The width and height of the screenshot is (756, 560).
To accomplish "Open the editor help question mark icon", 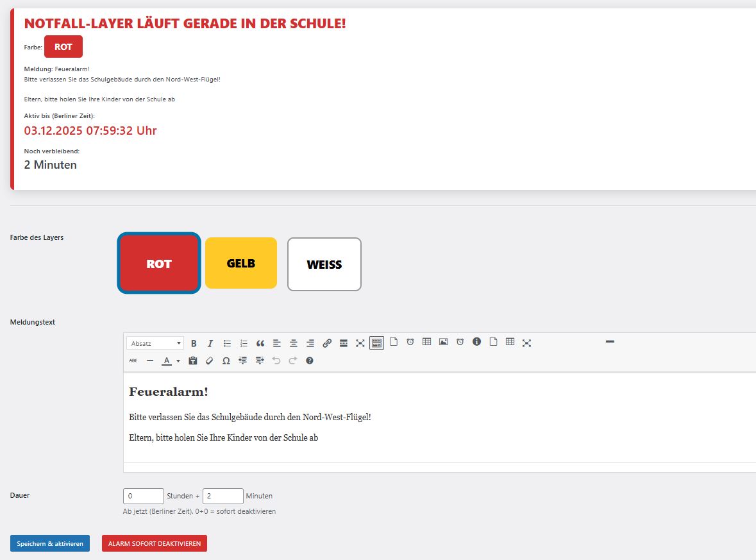I will [x=310, y=361].
